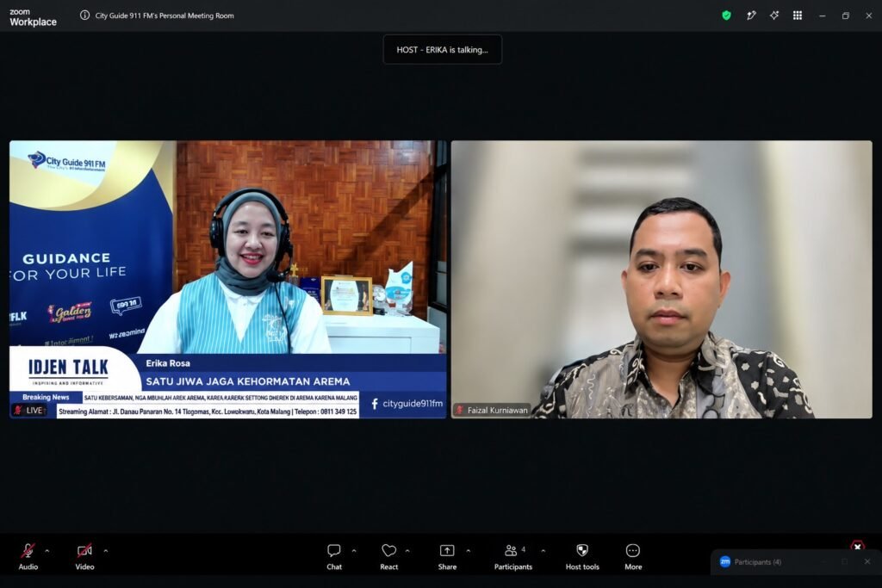Minimize the Participants (4) mini window

[823, 561]
